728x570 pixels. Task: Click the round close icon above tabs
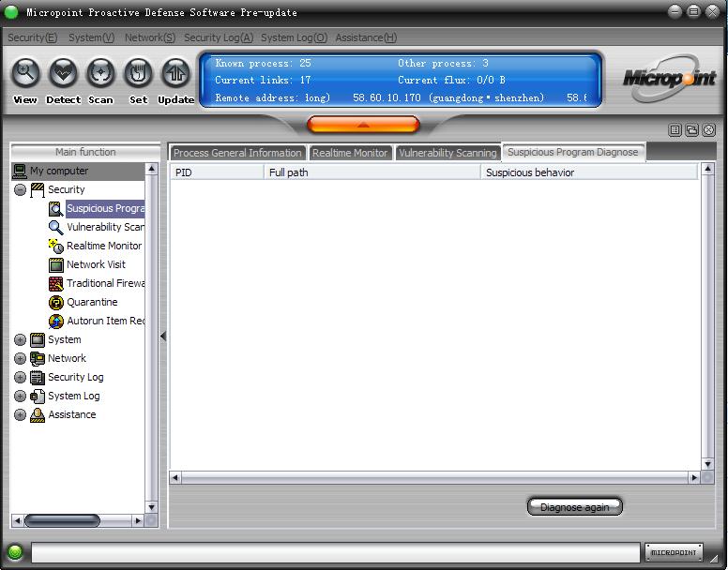pyautogui.click(x=708, y=130)
